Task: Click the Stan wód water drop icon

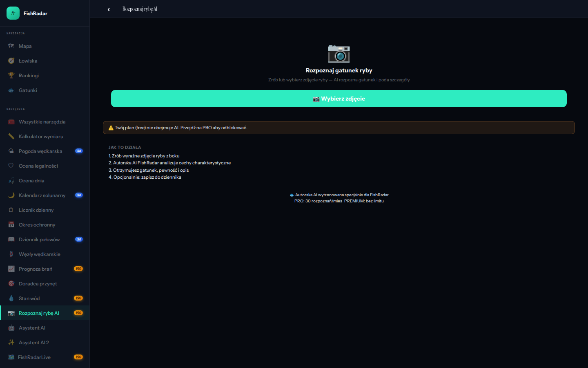Action: [11, 298]
